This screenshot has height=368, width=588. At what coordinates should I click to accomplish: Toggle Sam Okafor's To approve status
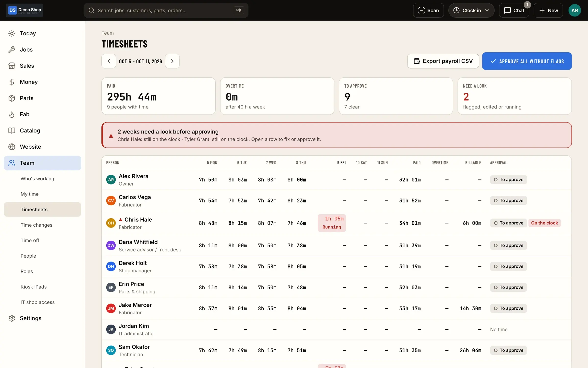508,350
